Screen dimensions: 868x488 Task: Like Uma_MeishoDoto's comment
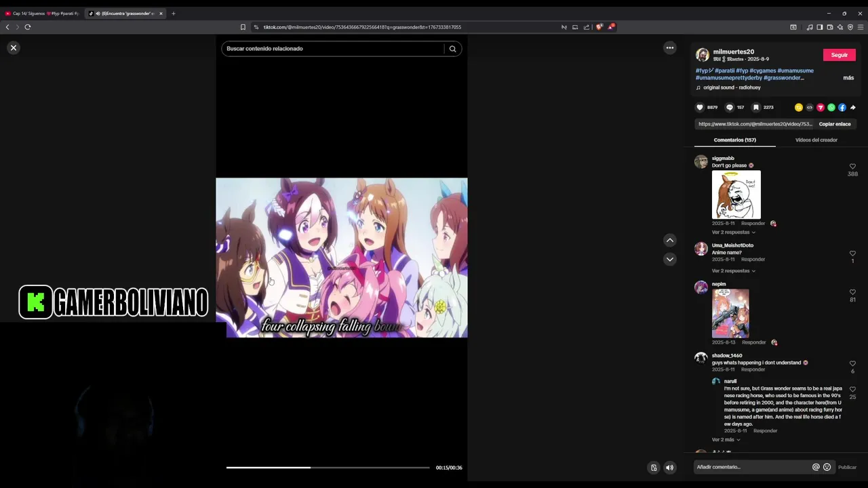point(852,253)
